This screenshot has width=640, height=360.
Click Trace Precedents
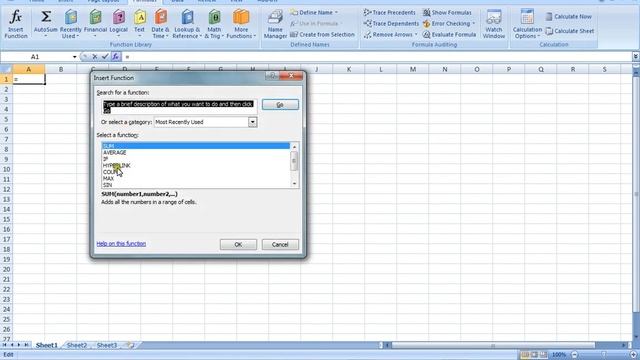pos(389,13)
